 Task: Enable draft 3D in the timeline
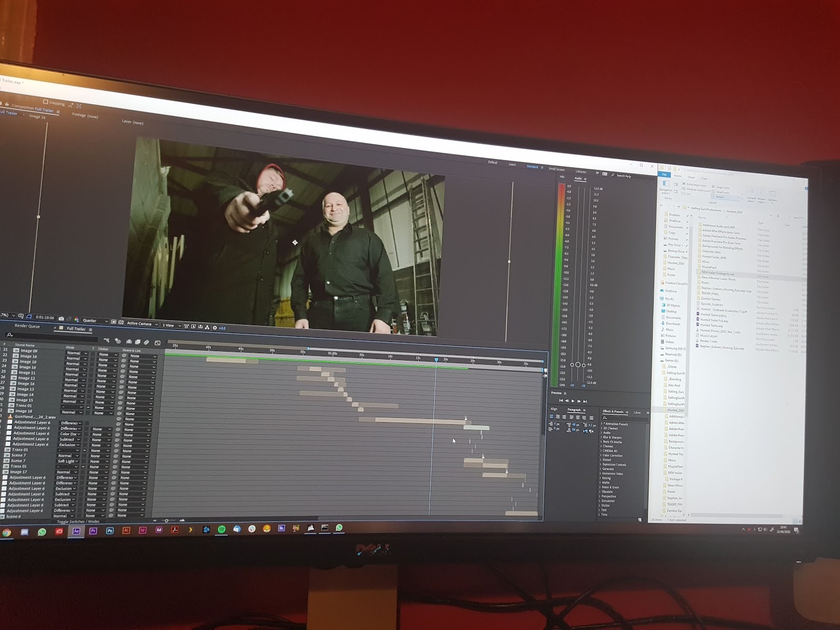(x=118, y=341)
